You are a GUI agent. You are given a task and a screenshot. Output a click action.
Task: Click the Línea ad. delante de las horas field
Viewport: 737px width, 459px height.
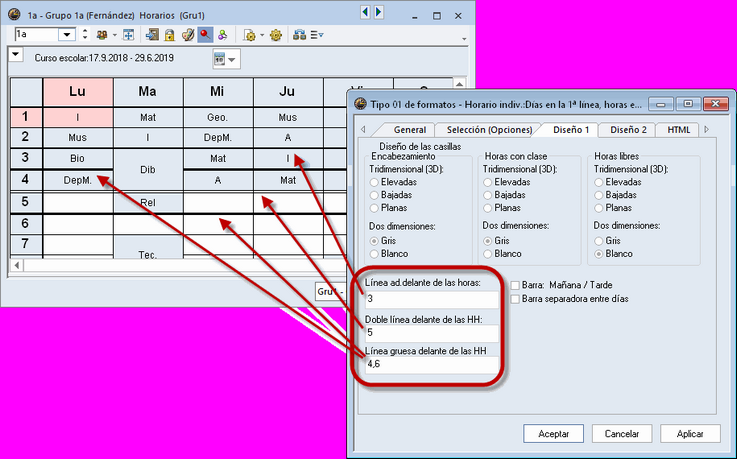[431, 299]
